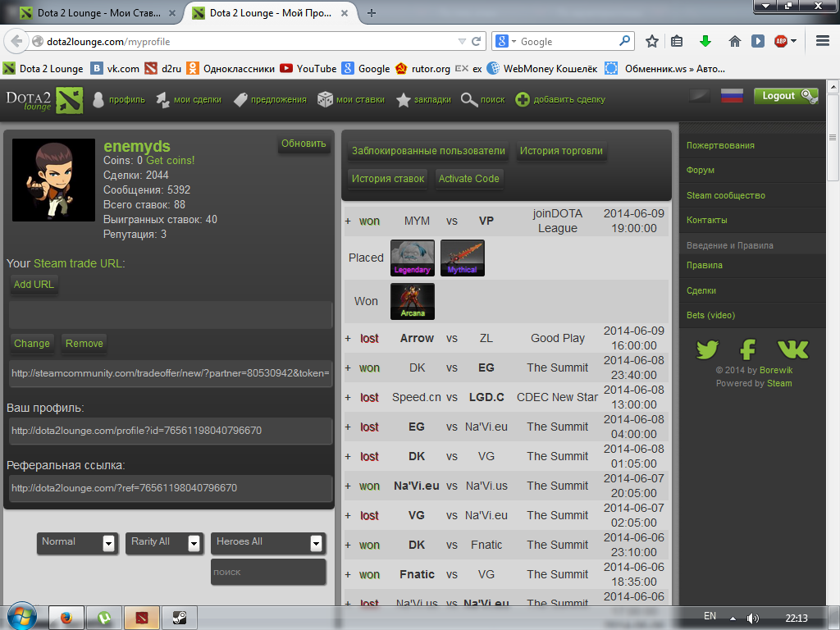Bookmark page with star icon

(651, 41)
